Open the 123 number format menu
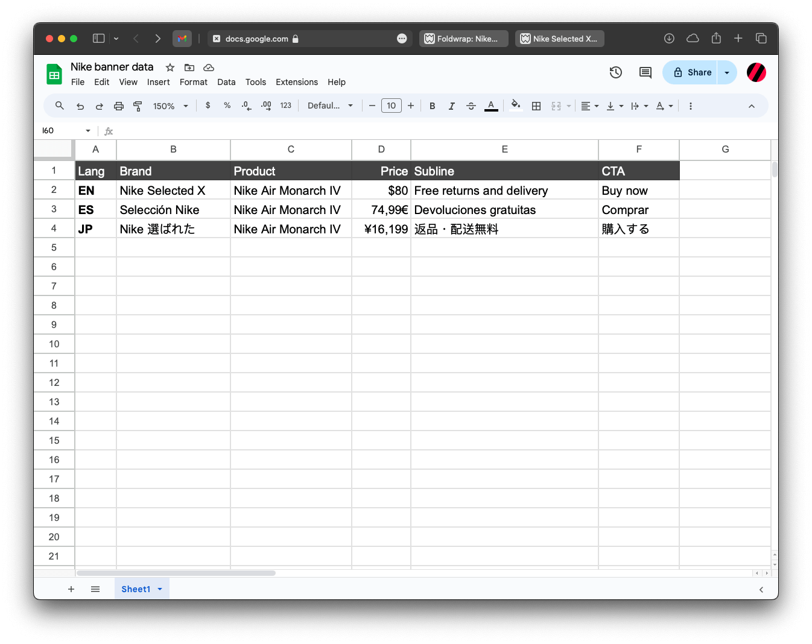The image size is (812, 644). tap(286, 106)
